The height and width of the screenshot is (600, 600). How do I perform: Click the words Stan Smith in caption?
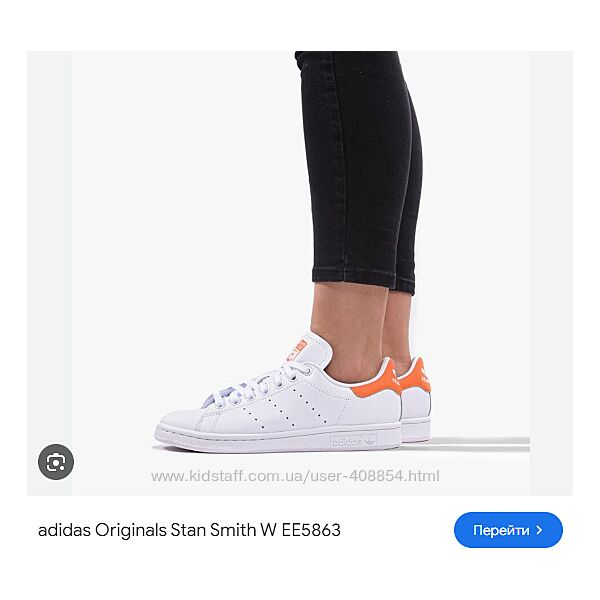(213, 530)
